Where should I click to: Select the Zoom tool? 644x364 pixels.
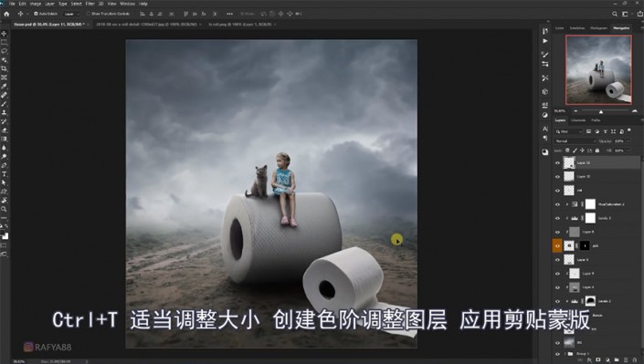point(4,209)
